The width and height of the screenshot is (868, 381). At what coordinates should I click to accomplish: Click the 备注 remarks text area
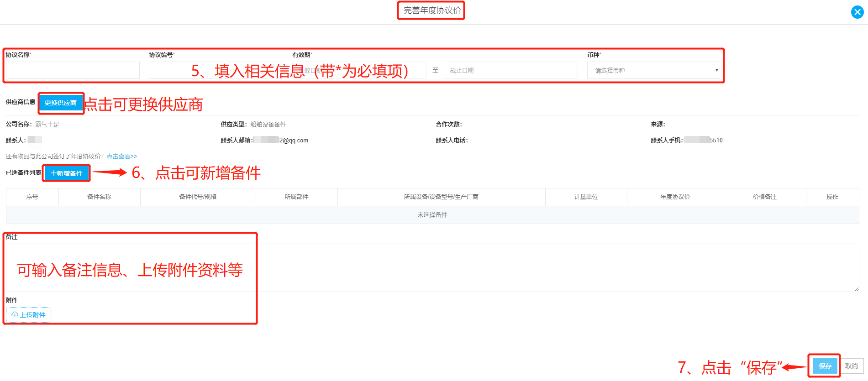click(x=432, y=268)
